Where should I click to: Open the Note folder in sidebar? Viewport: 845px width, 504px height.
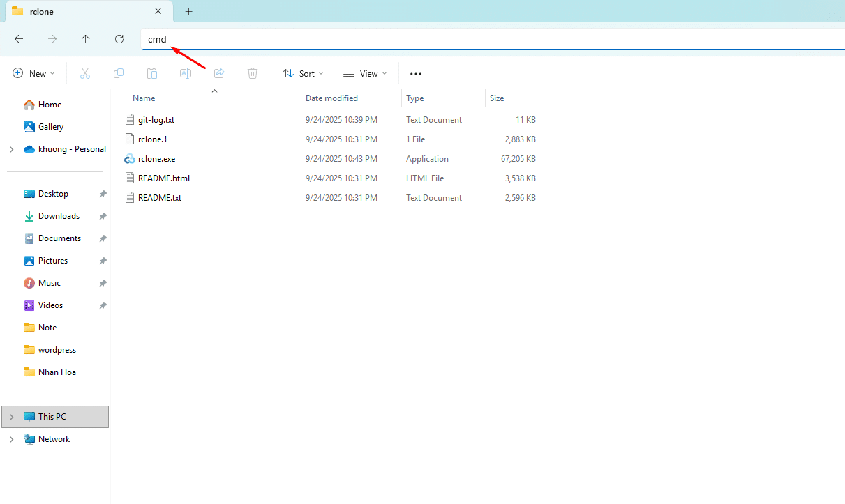pyautogui.click(x=47, y=328)
